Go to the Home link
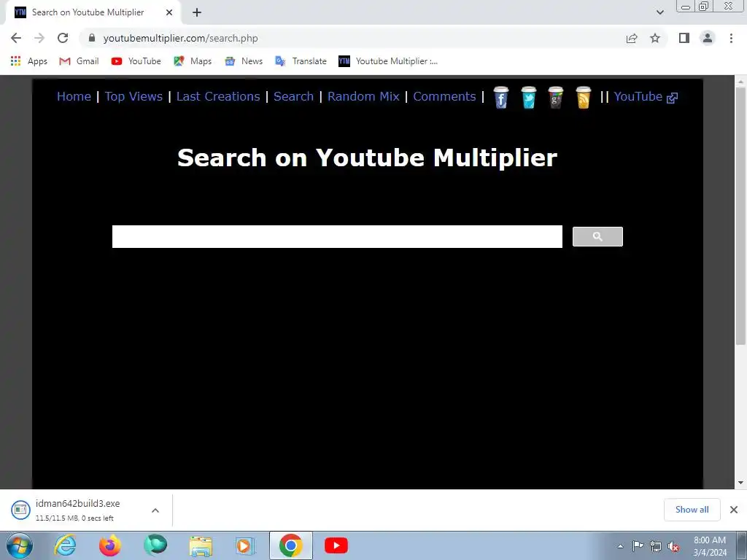The image size is (747, 560). coord(74,97)
